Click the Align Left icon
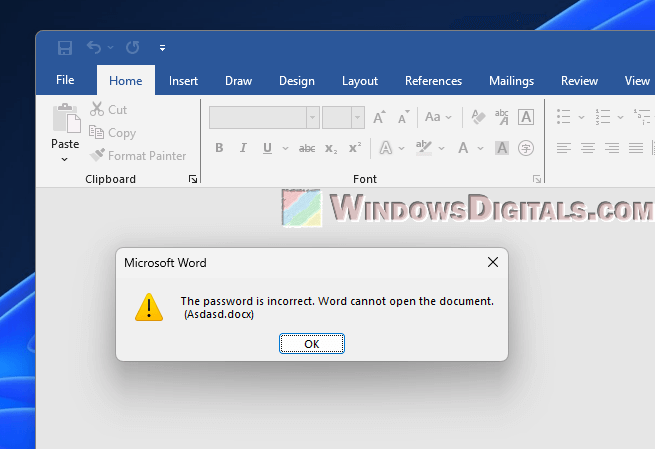Screen dimensions: 655x449 tap(564, 148)
